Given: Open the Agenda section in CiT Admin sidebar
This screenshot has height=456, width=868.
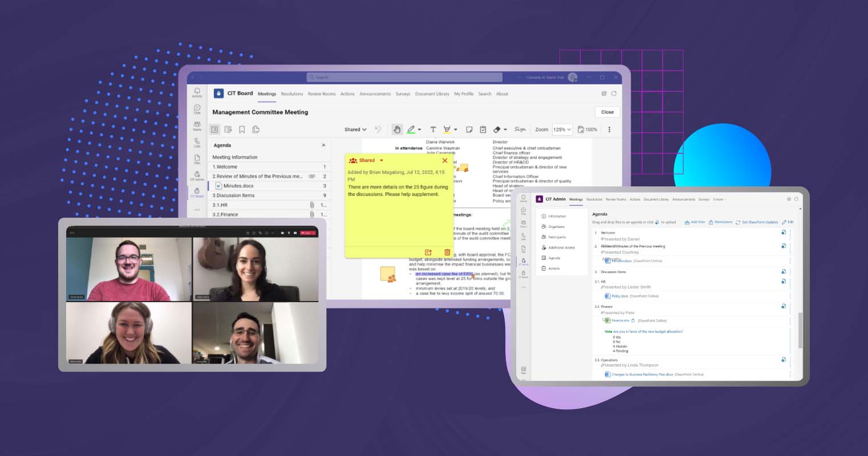Looking at the screenshot, I should point(553,258).
